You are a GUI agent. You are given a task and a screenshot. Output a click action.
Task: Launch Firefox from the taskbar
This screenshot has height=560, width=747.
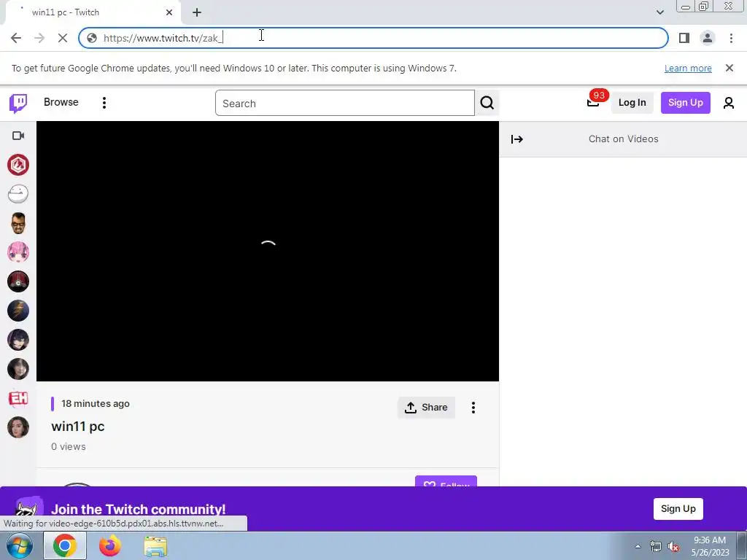pos(110,545)
